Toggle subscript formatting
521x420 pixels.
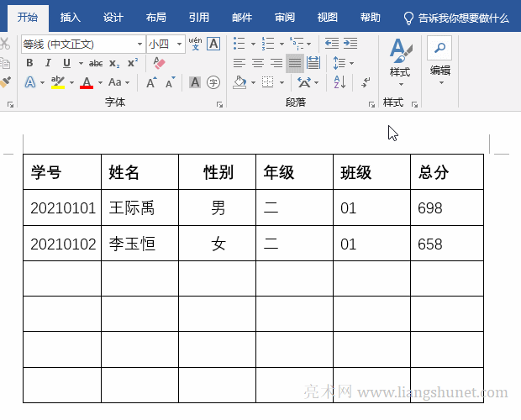[x=114, y=63]
